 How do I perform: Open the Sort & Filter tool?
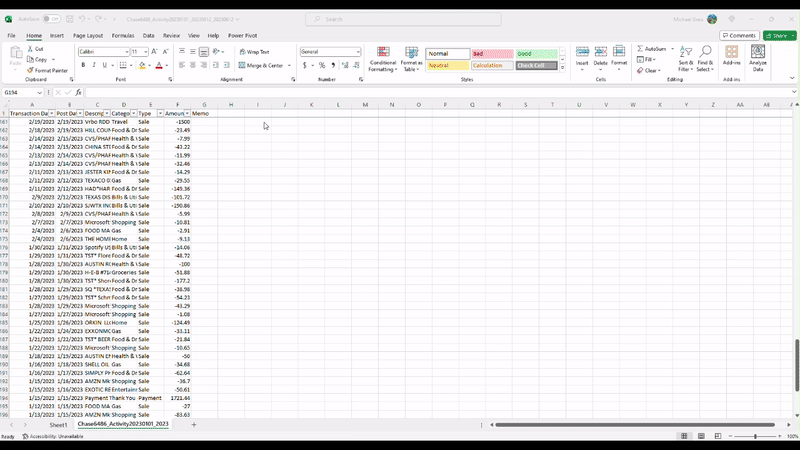[x=685, y=57]
